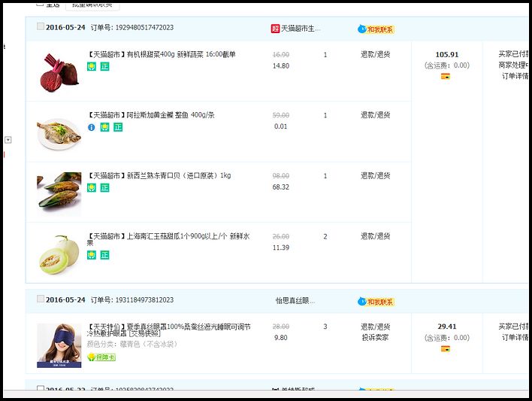532x401 pixels.
Task: Click payment card icon under 29.41 total
Action: tap(445, 348)
